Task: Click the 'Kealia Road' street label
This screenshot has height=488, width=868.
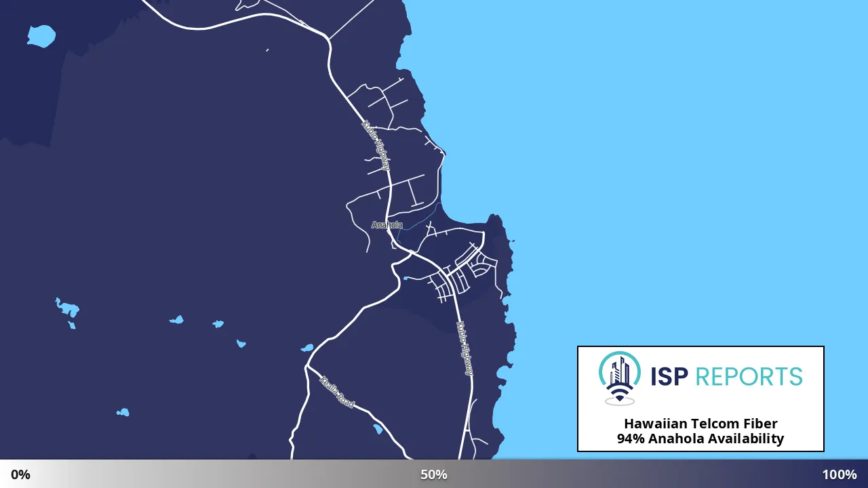Action: pyautogui.click(x=337, y=392)
